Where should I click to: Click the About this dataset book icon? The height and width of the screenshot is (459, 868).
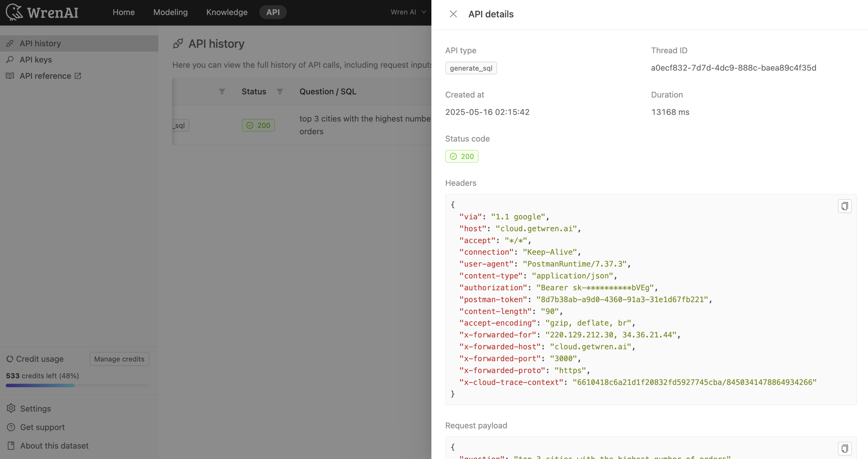tap(11, 445)
